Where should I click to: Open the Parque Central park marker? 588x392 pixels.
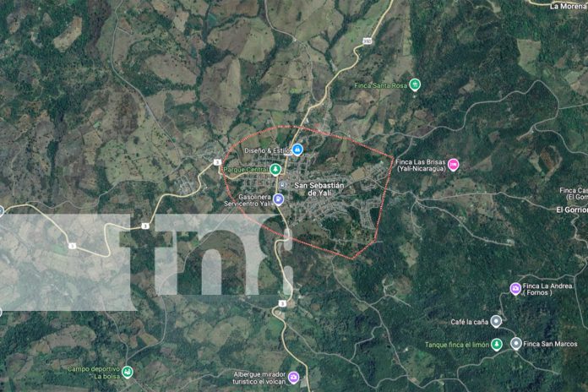tap(275, 169)
